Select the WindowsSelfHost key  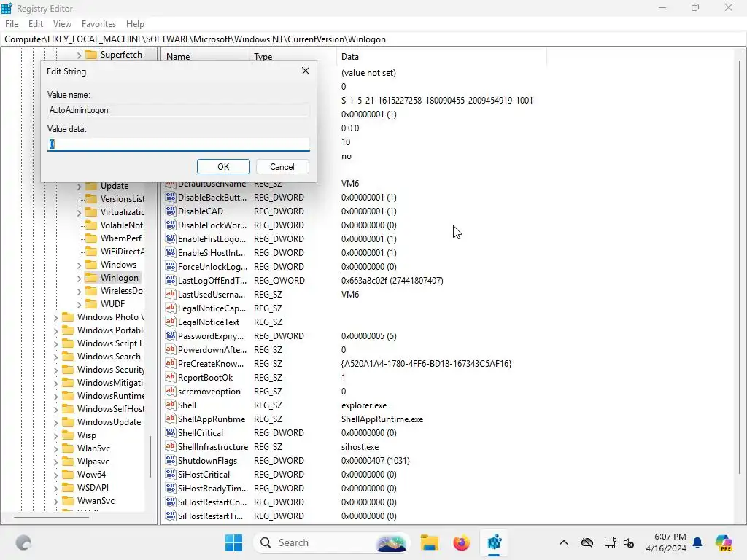111,409
